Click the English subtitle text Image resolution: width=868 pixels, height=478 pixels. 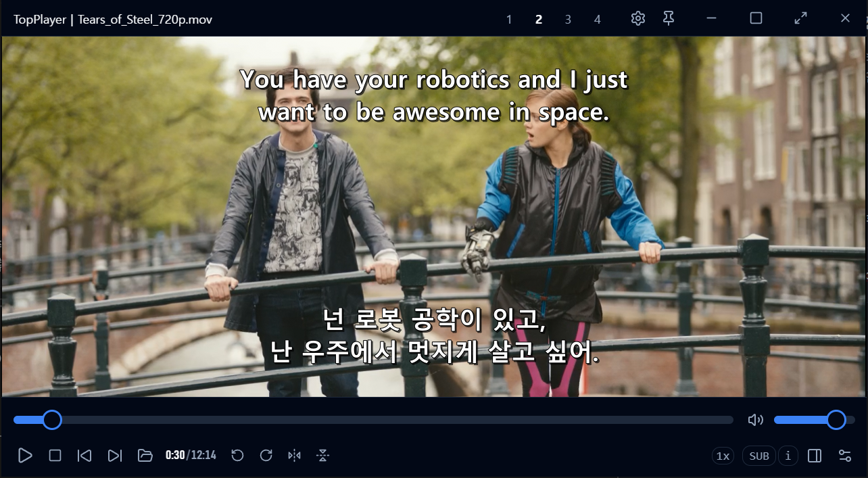434,96
